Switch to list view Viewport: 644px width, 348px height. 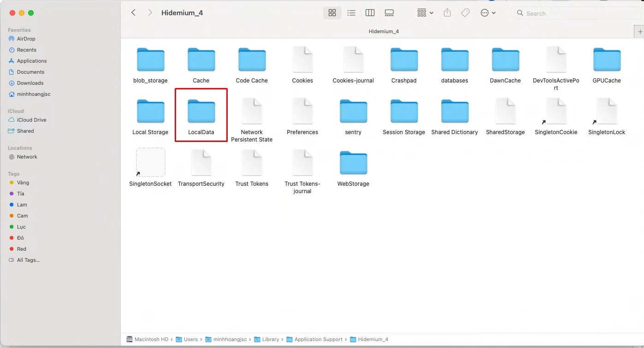coord(351,13)
